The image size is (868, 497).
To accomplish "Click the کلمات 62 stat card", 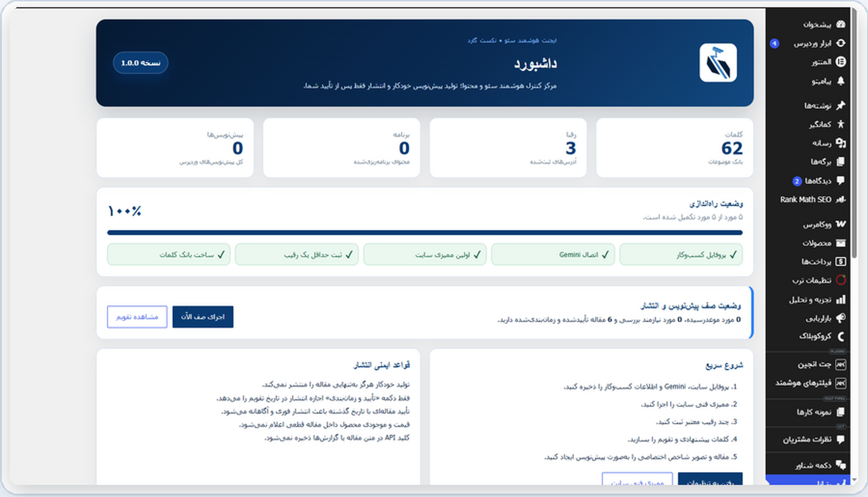I will point(675,148).
